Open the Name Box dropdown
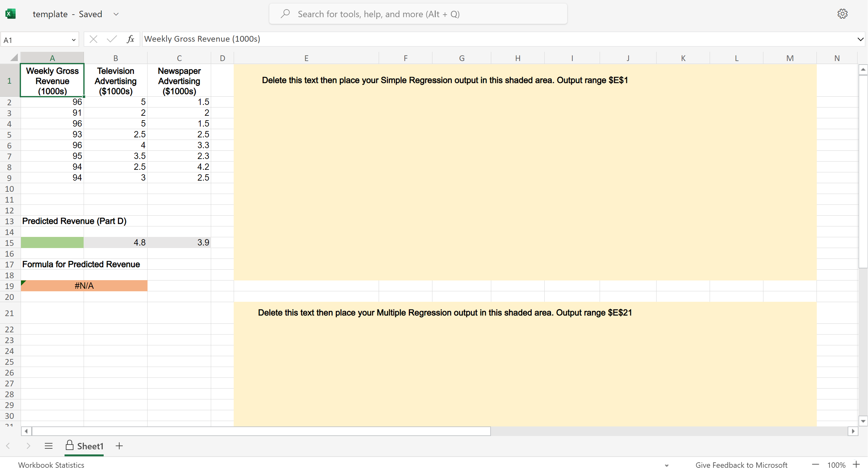Screen dimensions: 868x470 (x=73, y=39)
